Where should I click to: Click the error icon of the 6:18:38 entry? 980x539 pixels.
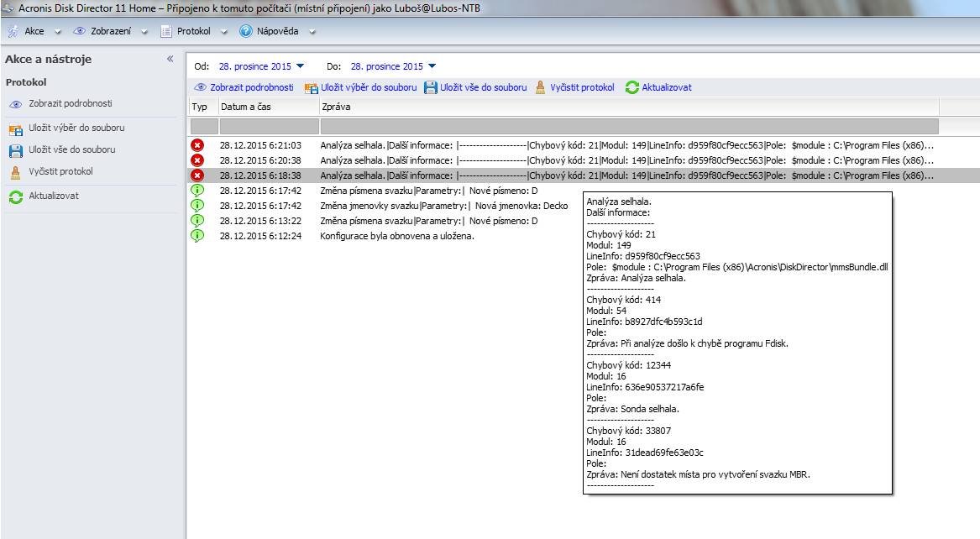(197, 175)
